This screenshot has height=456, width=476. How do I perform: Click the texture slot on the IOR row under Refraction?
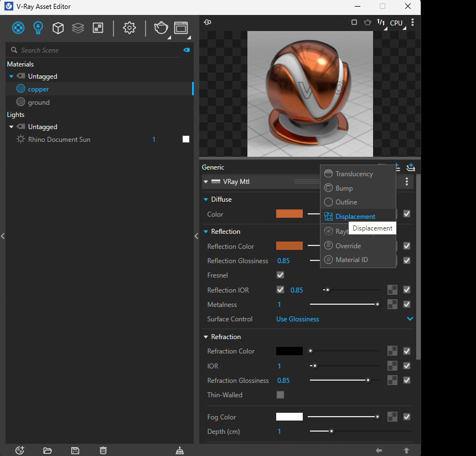coord(392,366)
